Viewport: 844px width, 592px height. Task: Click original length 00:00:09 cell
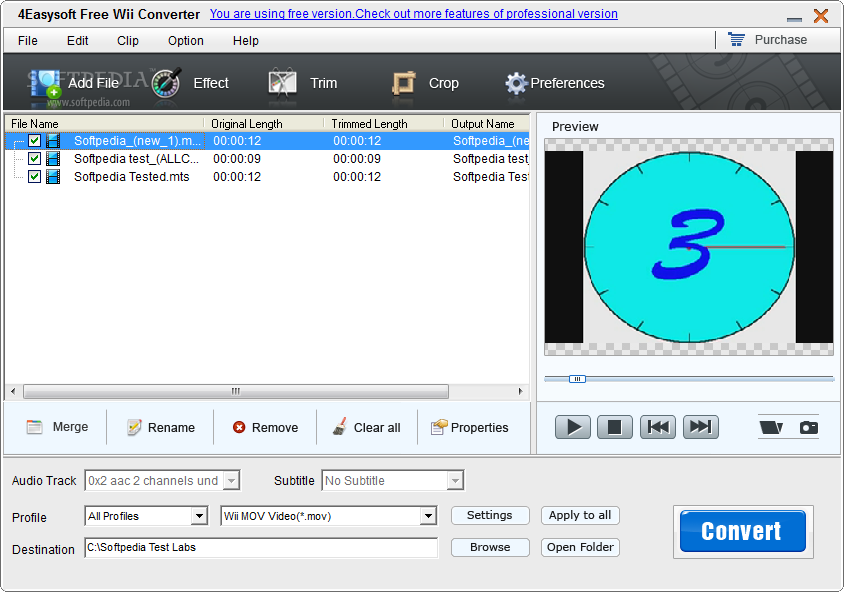237,159
